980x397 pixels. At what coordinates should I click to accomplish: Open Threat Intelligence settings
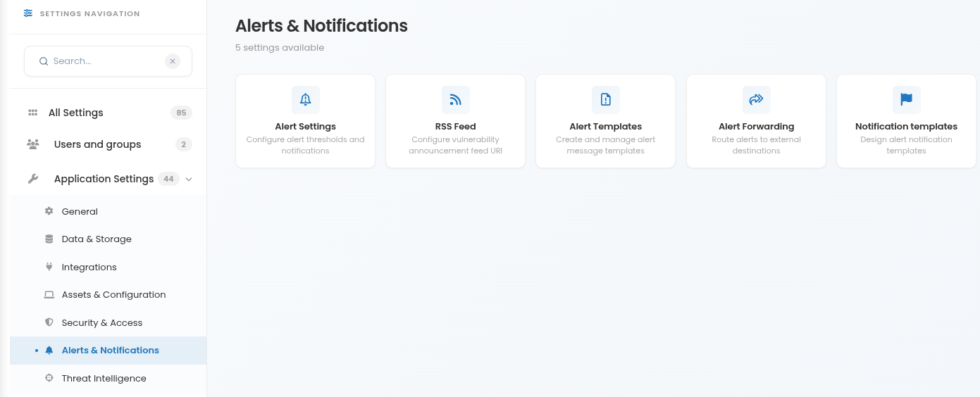point(104,378)
